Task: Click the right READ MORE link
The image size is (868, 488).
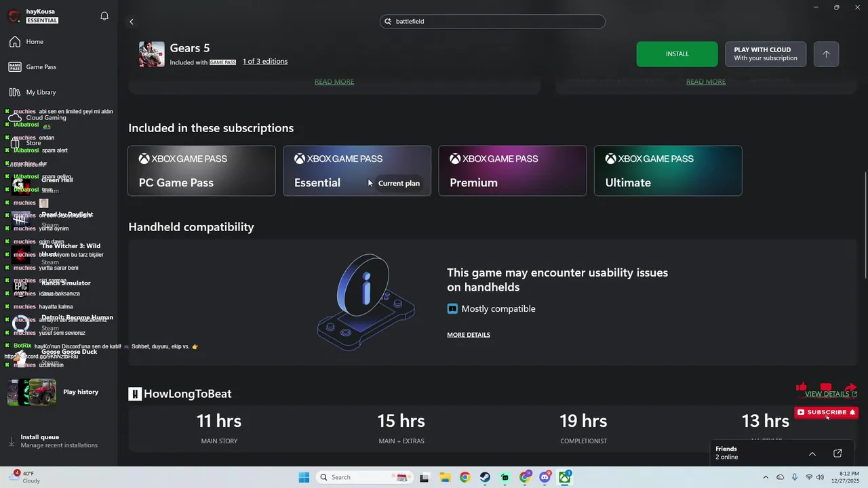Action: tap(706, 81)
